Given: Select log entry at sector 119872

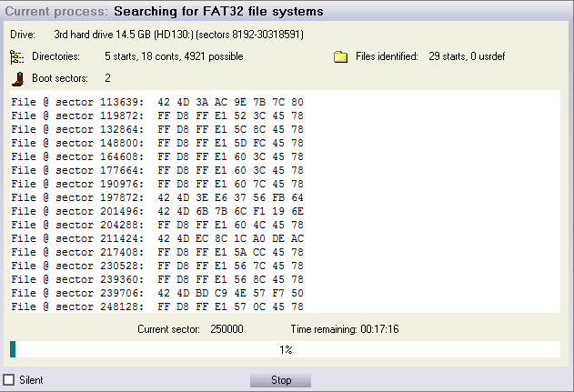Looking at the screenshot, I should 157,116.
